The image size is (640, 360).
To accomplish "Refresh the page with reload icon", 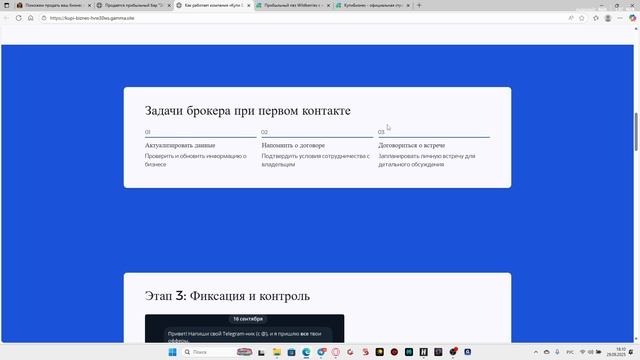I will click(18, 18).
